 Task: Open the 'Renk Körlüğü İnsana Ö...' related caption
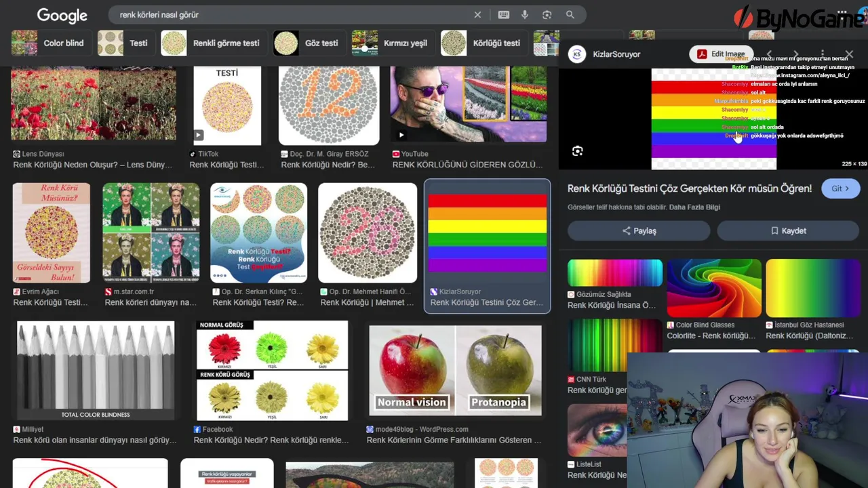pyautogui.click(x=612, y=306)
